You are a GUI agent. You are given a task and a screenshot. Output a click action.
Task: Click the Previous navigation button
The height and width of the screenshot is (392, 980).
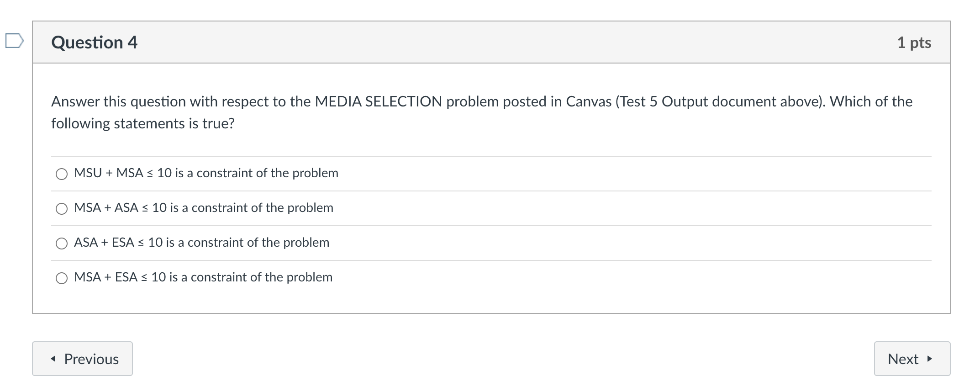point(82,359)
